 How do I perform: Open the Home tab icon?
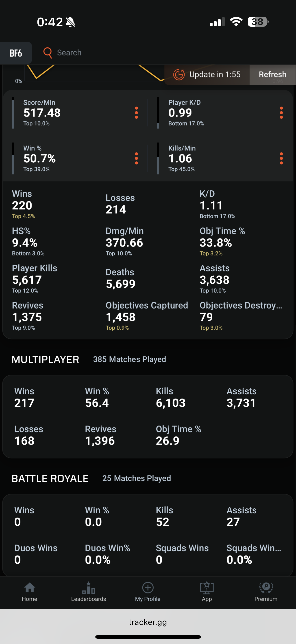29,587
